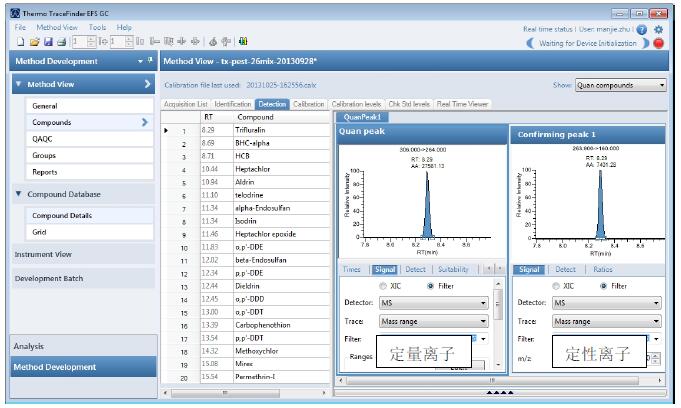Open QAQC in the Method View list

(x=43, y=139)
